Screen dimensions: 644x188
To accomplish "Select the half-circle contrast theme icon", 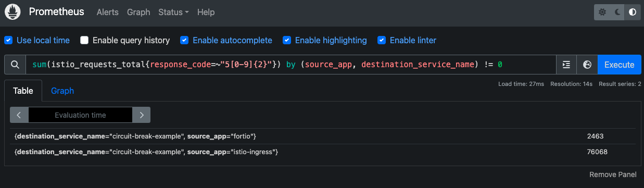I will pos(633,12).
